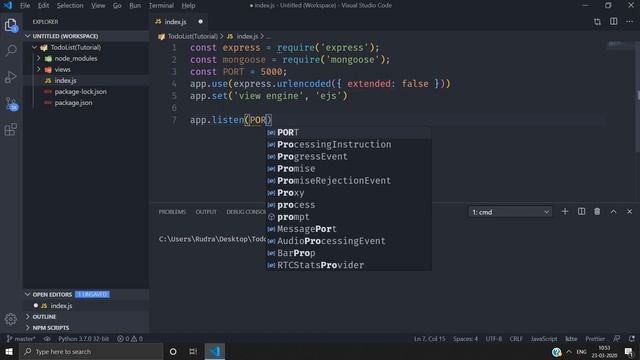This screenshot has height=360, width=640.
Task: Switch to the PROBLEMS panel tab
Action: pyautogui.click(x=172, y=212)
